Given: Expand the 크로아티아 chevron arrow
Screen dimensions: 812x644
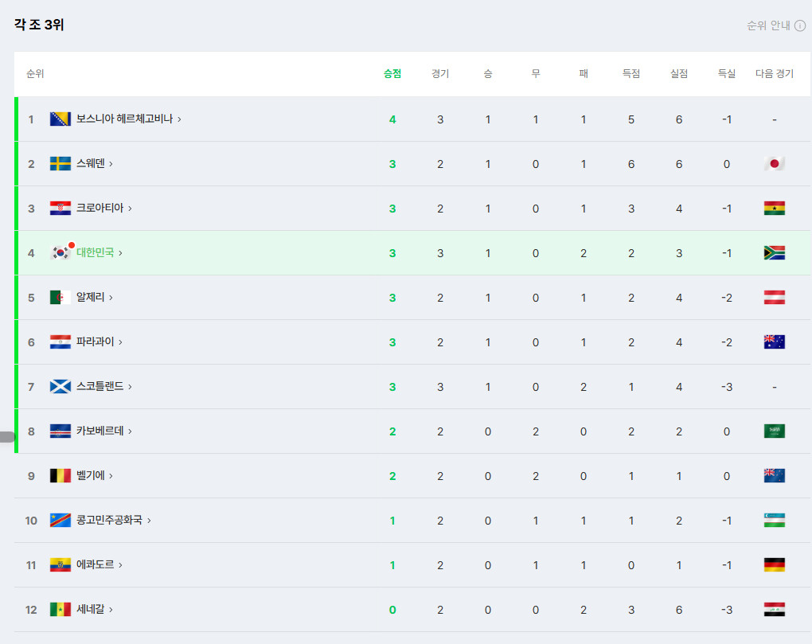Looking at the screenshot, I should click(x=130, y=209).
